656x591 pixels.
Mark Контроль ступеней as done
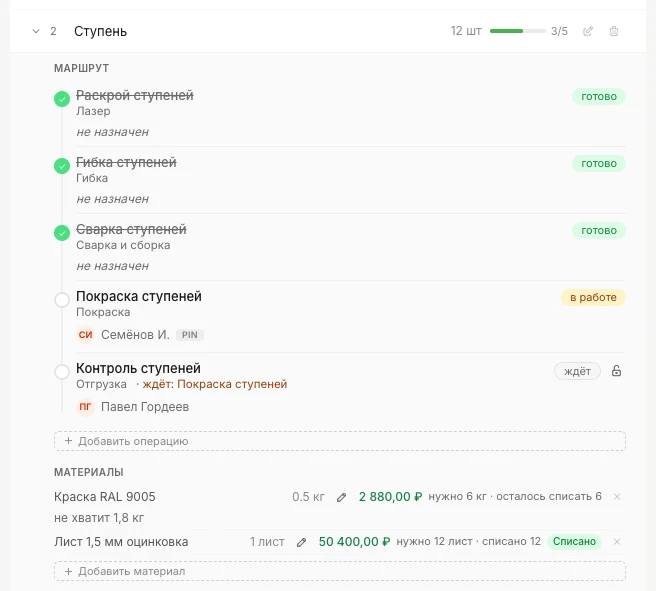pyautogui.click(x=62, y=371)
